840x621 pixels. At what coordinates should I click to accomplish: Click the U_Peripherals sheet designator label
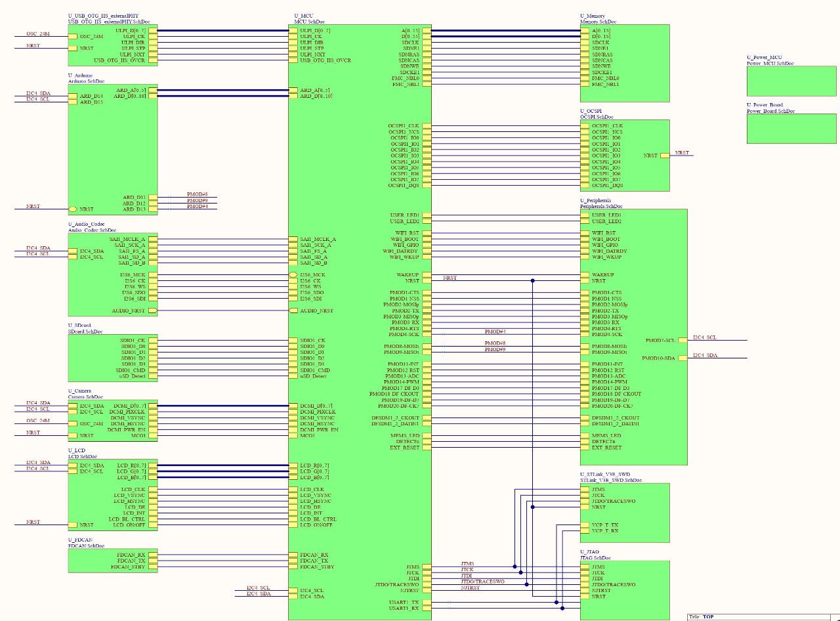tap(595, 200)
